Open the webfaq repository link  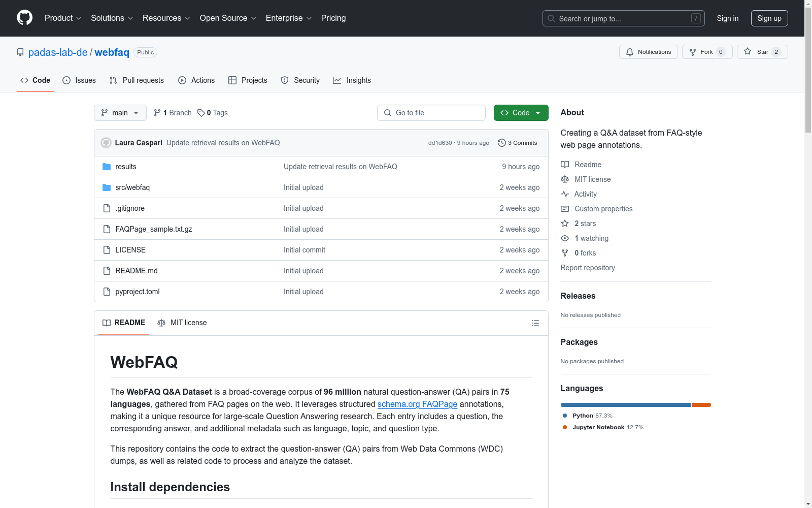[x=112, y=52]
